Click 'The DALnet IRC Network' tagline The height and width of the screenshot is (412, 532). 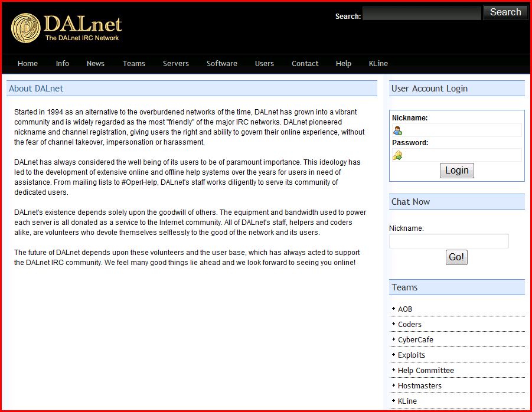point(82,38)
